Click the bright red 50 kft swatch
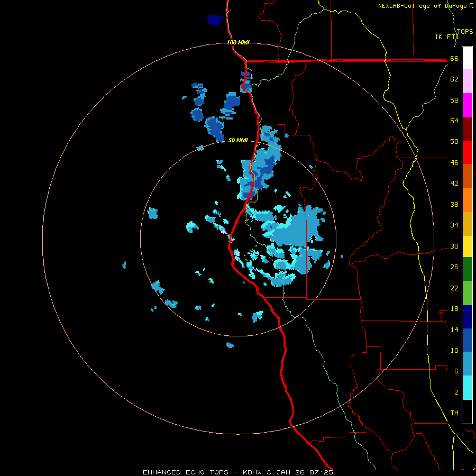 (x=467, y=152)
